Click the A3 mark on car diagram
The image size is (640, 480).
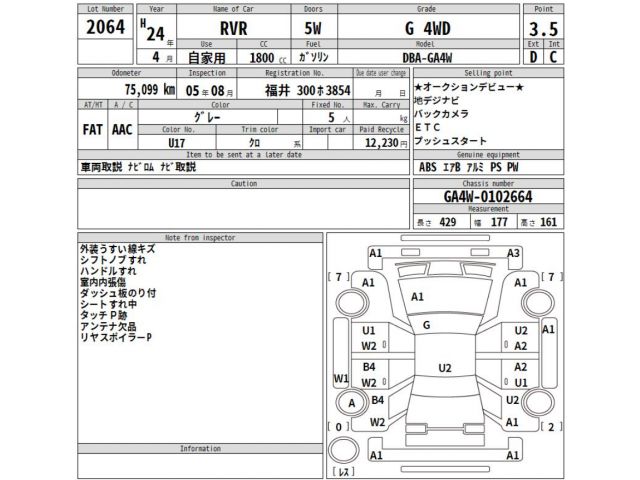point(513,253)
